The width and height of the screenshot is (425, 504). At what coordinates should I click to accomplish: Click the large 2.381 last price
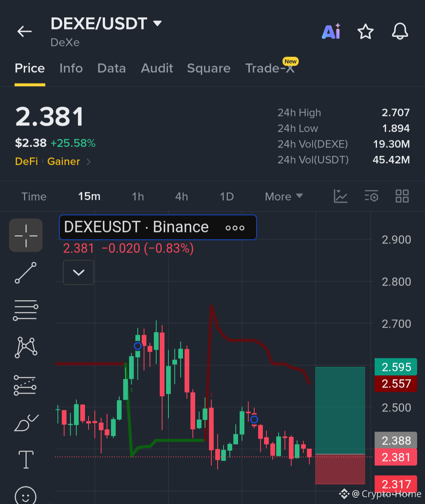coord(50,117)
